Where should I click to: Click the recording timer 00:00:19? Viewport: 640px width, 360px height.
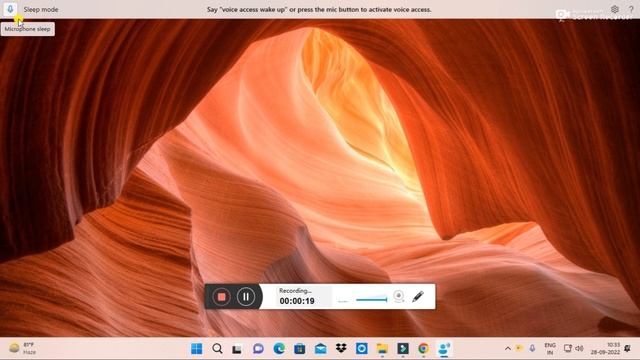click(297, 301)
